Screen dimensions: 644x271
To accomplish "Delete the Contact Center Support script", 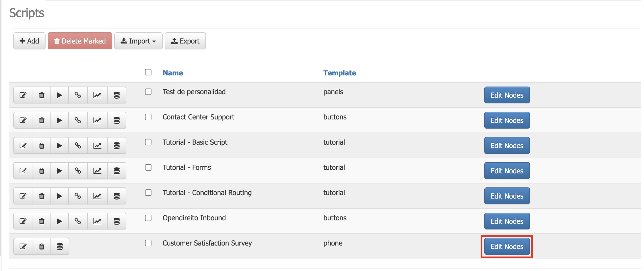I will [x=42, y=120].
